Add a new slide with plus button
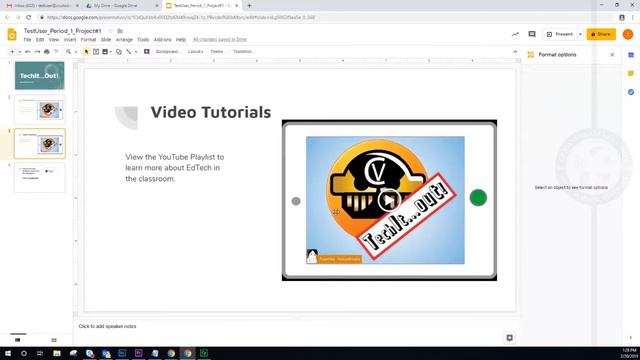Image resolution: width=640 pixels, height=360 pixels. [x=12, y=52]
